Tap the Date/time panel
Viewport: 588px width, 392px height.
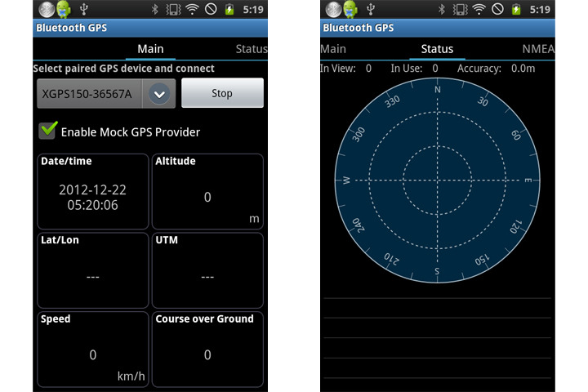coord(93,191)
